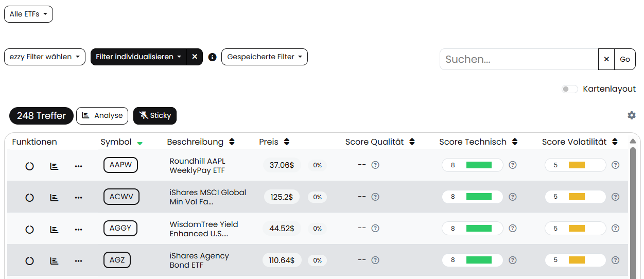Click the table settings gear icon
The height and width of the screenshot is (279, 644).
pyautogui.click(x=632, y=115)
